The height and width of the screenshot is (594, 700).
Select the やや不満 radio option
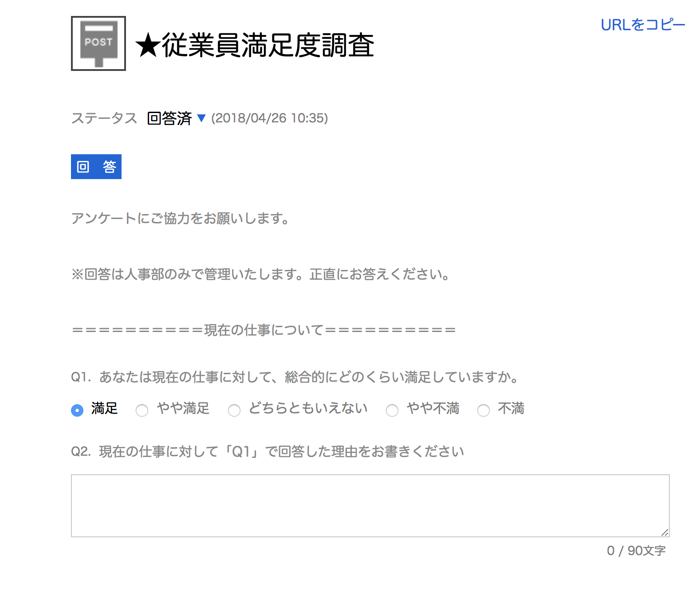392,410
